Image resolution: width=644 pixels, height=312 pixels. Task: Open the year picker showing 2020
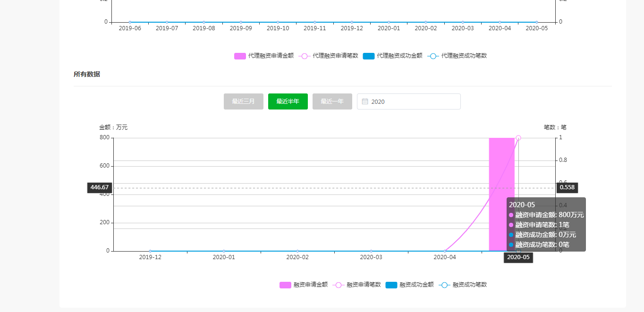[409, 101]
